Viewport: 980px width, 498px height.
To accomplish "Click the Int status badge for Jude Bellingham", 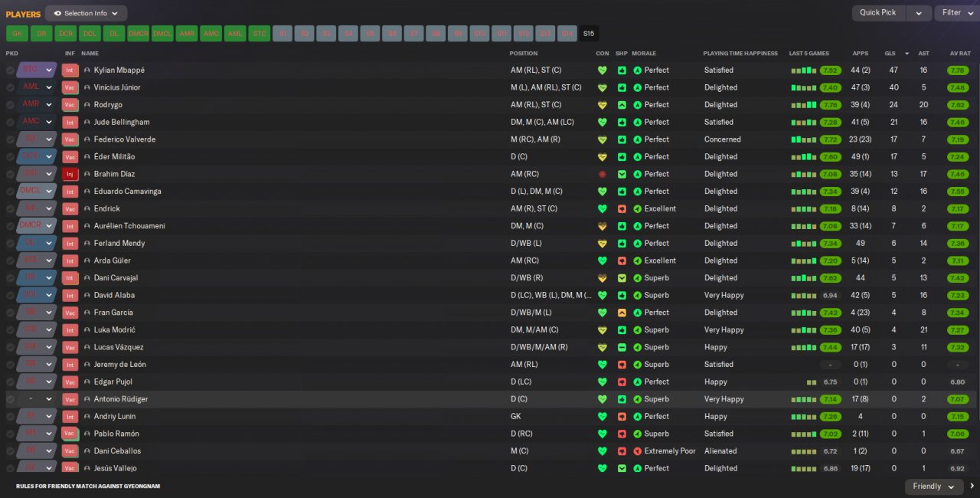I will point(70,122).
